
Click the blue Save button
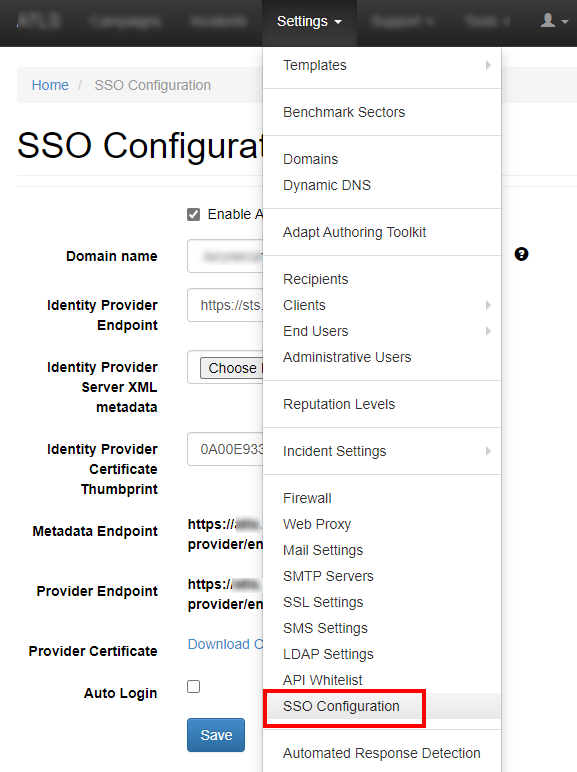216,735
